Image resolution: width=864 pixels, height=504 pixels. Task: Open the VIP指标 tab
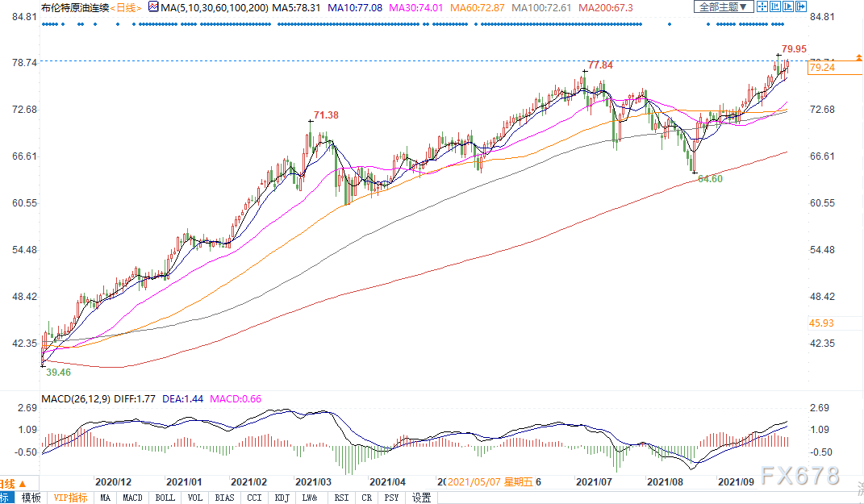(x=70, y=498)
